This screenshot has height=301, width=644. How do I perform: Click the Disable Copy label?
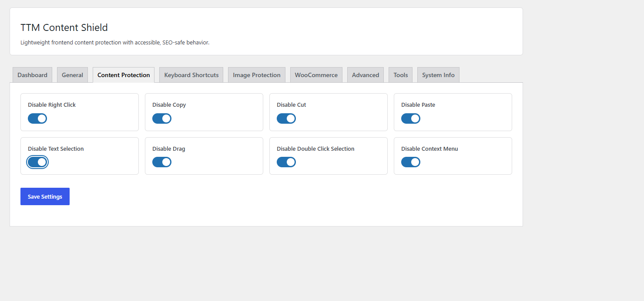[169, 105]
